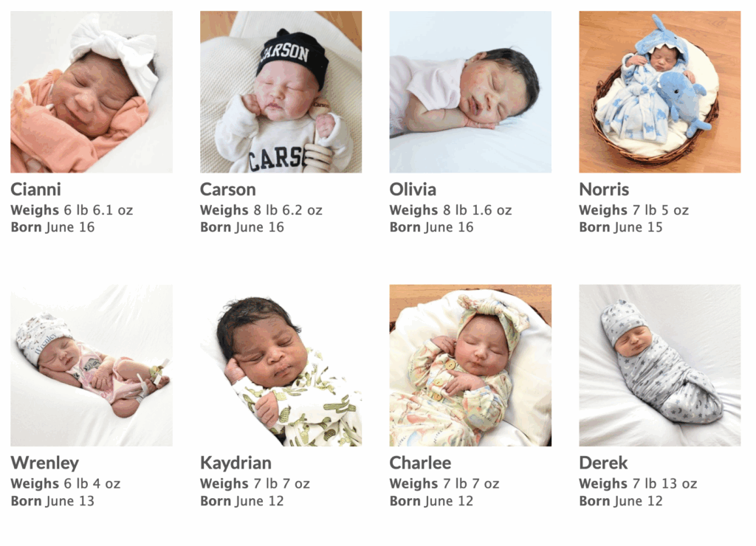756x546 pixels.
Task: Click the name Cianni
Action: click(x=35, y=190)
